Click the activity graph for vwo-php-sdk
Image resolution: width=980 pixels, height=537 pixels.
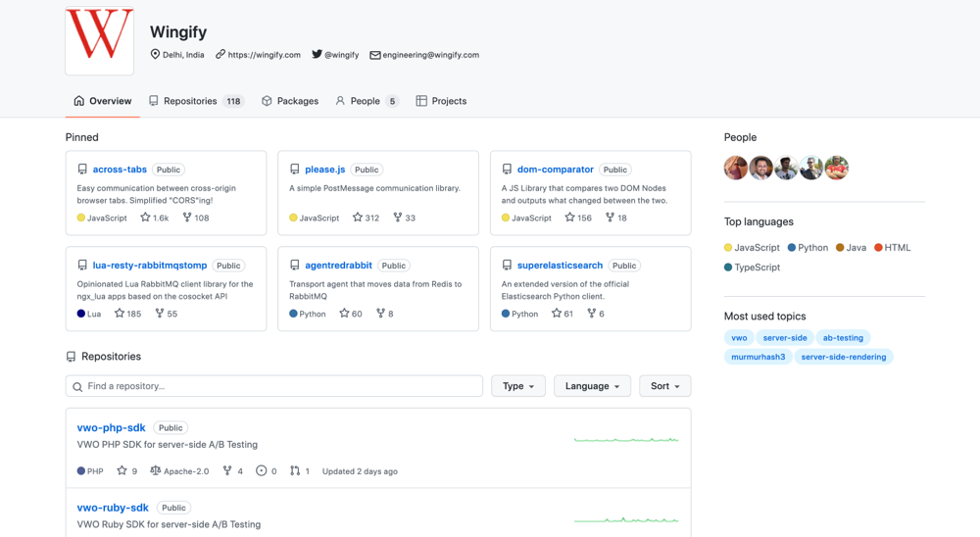tap(626, 440)
